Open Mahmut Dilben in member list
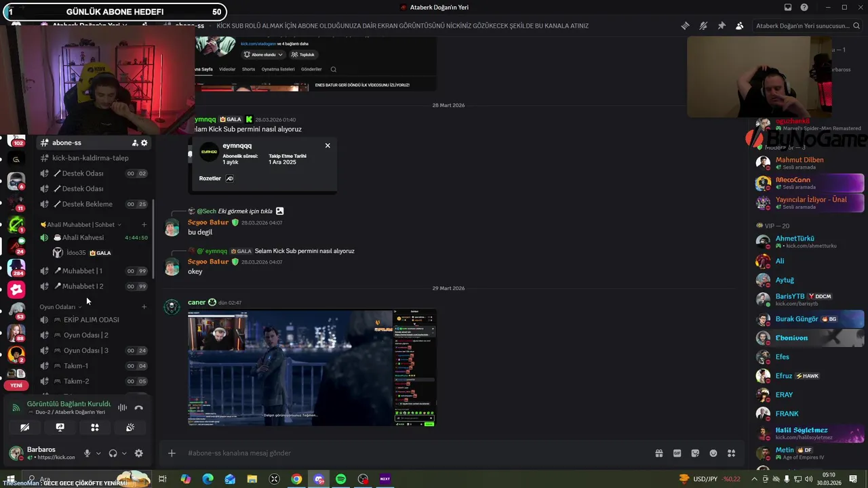The image size is (868, 488). click(x=809, y=163)
